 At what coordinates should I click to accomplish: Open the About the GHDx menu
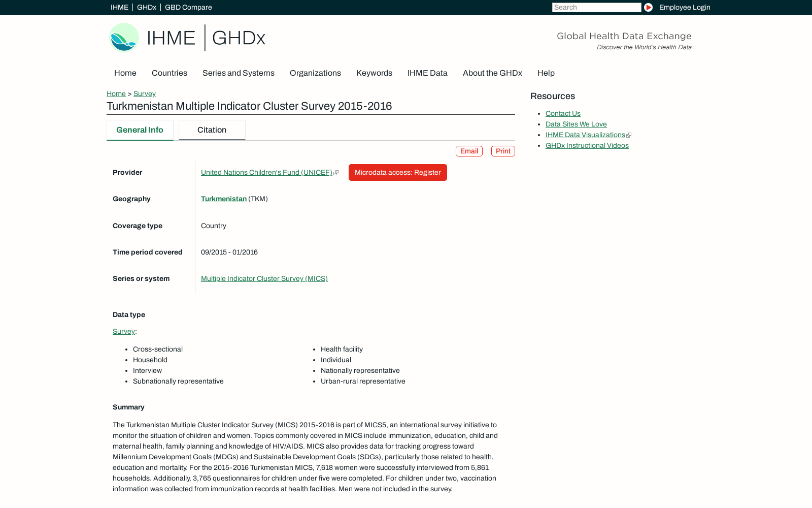(492, 73)
